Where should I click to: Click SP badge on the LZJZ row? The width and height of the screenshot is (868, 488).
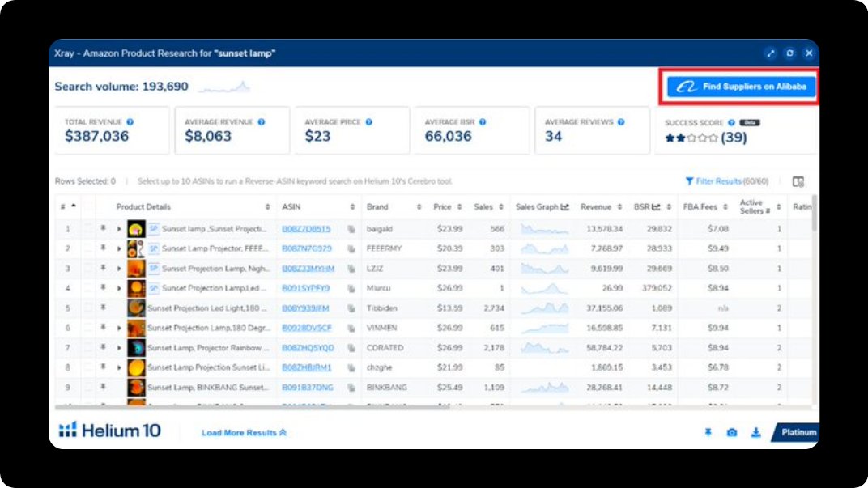[x=154, y=269]
